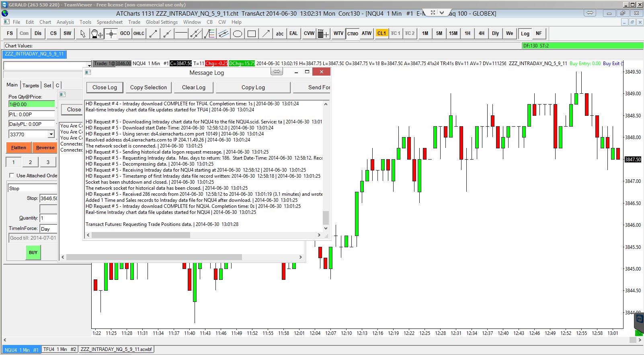Switch chart to 1M timeframe

(425, 33)
